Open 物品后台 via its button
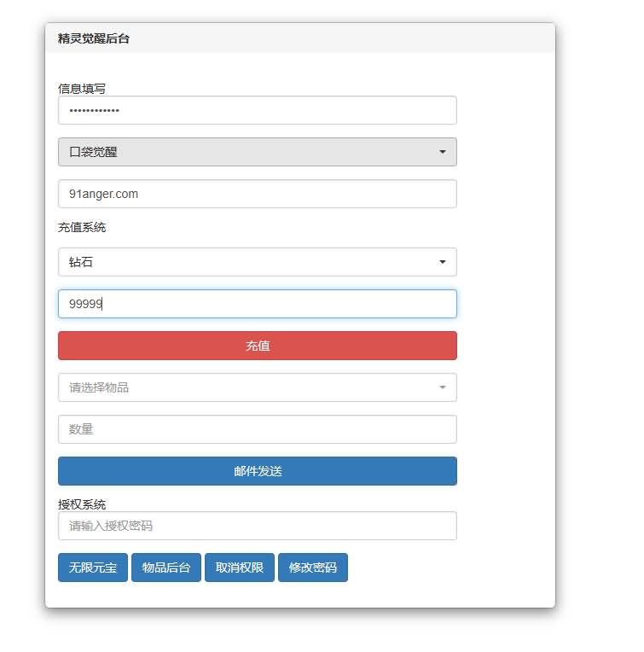644x652 pixels. tap(166, 568)
